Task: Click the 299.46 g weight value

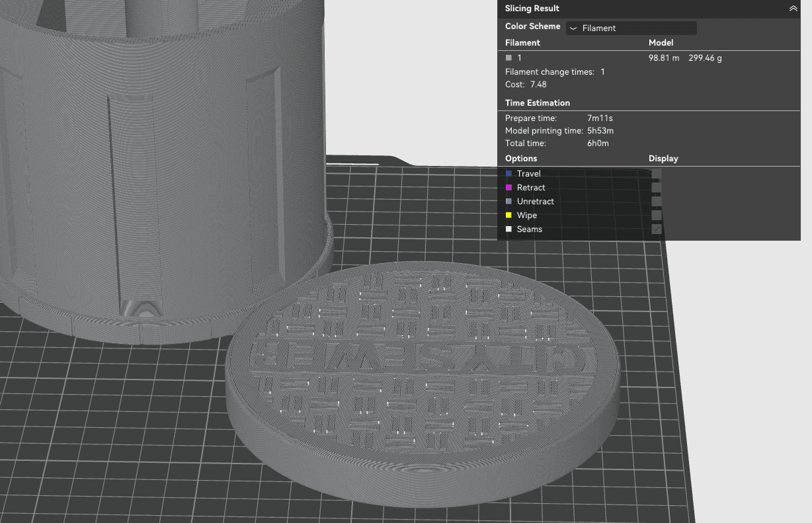Action: point(705,58)
